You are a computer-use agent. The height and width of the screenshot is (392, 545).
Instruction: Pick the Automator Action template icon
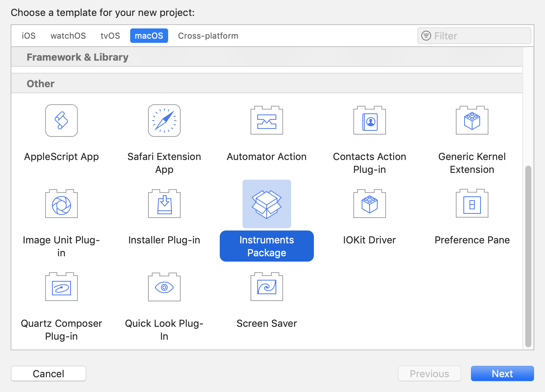click(x=267, y=121)
